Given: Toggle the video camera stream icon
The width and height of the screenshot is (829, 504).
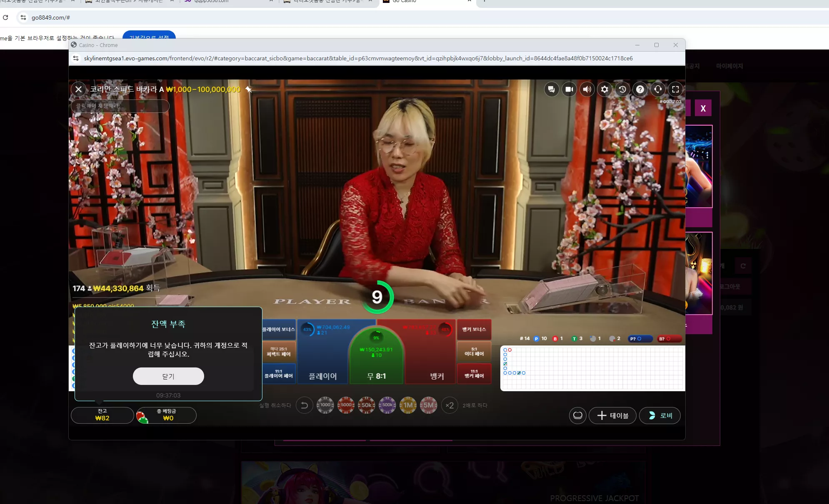Looking at the screenshot, I should tap(569, 89).
